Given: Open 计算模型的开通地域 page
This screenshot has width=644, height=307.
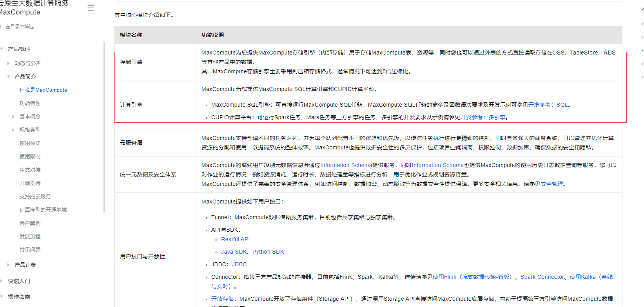Looking at the screenshot, I should point(43,210).
